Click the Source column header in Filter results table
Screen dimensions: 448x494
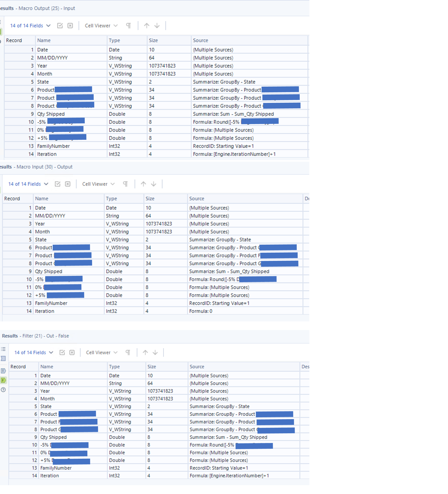[x=197, y=367]
